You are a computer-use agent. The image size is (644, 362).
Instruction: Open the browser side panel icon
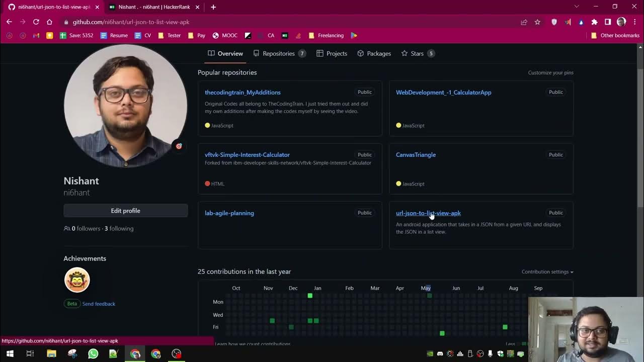coord(608,22)
